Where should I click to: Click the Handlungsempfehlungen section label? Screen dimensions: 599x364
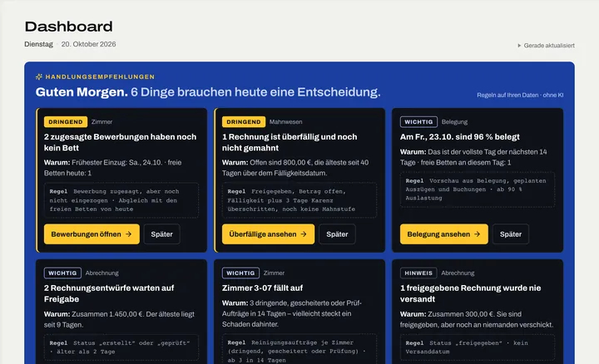coord(100,76)
